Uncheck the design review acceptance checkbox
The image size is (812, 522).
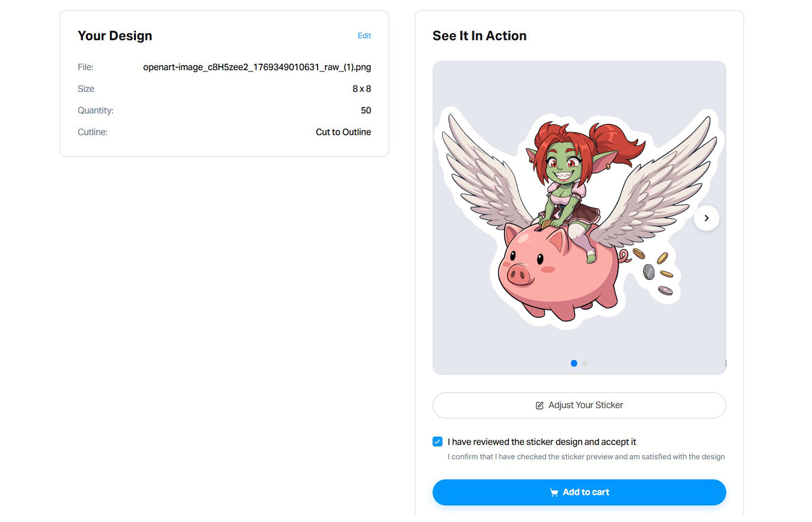437,442
